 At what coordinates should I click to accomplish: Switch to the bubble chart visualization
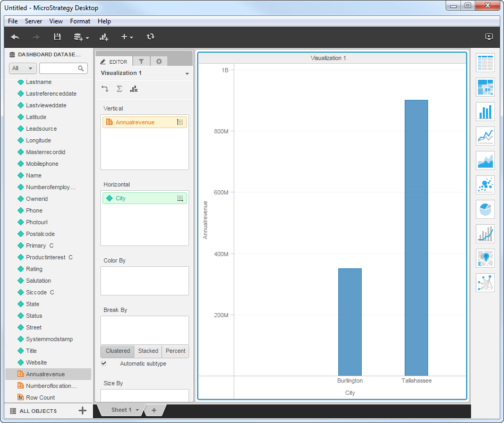(485, 185)
